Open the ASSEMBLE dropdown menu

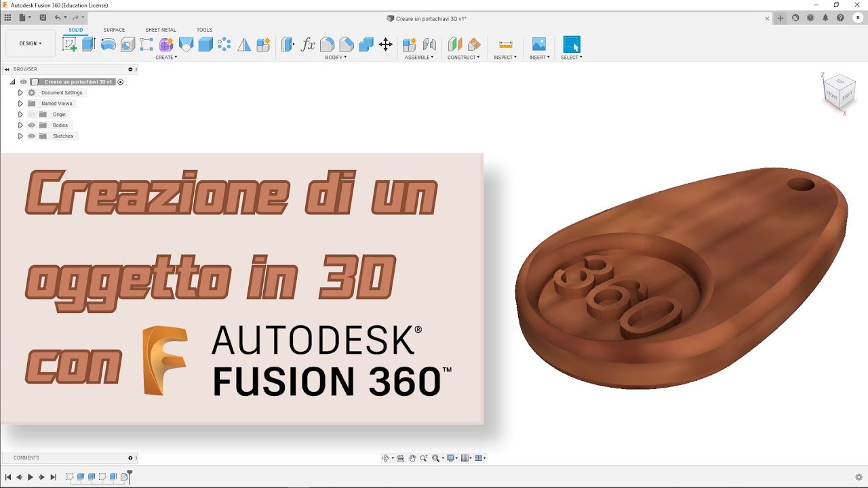click(x=420, y=58)
